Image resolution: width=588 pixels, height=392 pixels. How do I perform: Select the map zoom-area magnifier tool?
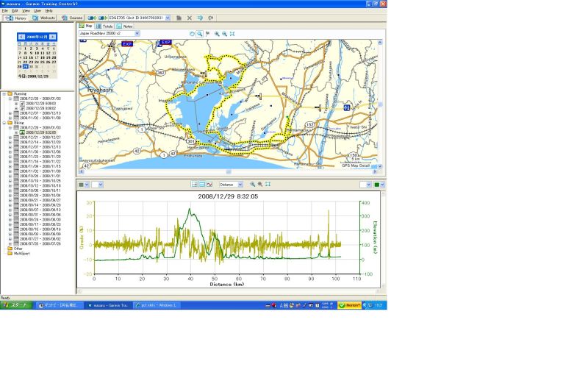pyautogui.click(x=199, y=34)
